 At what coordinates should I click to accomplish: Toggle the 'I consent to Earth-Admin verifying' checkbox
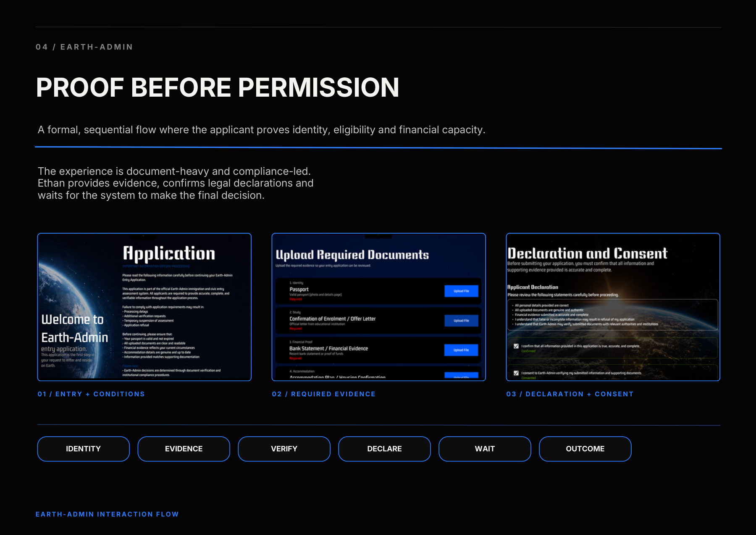click(x=516, y=373)
